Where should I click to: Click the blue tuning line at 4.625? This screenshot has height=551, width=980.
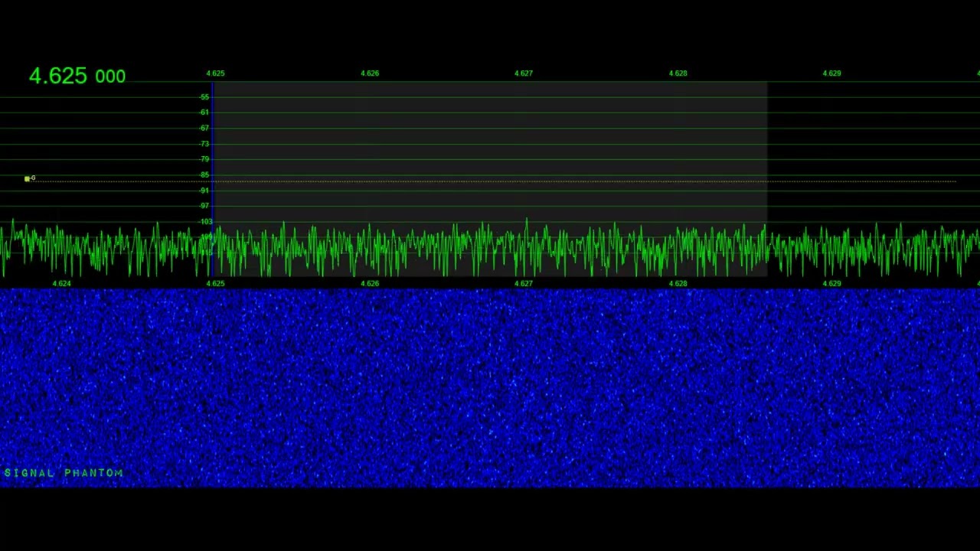point(212,179)
